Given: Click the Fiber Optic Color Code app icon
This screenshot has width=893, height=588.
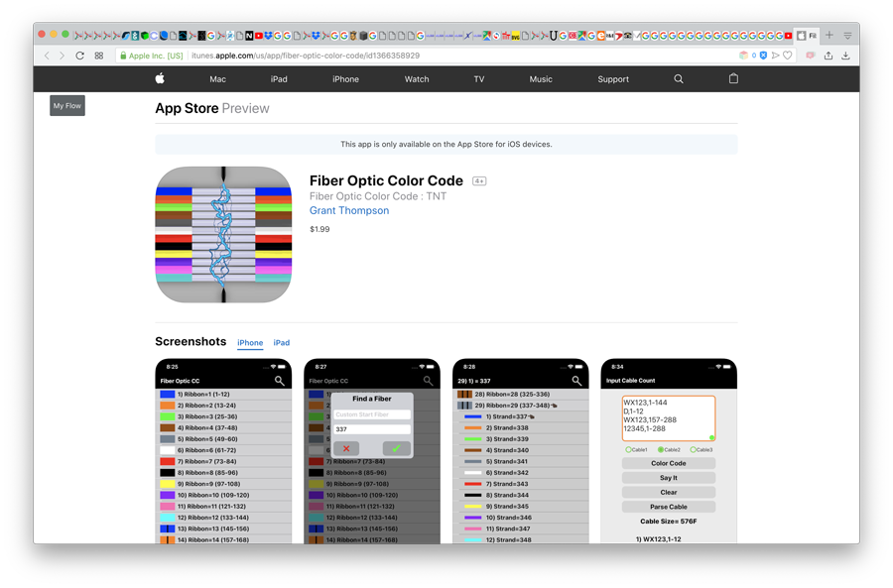Looking at the screenshot, I should point(223,235).
